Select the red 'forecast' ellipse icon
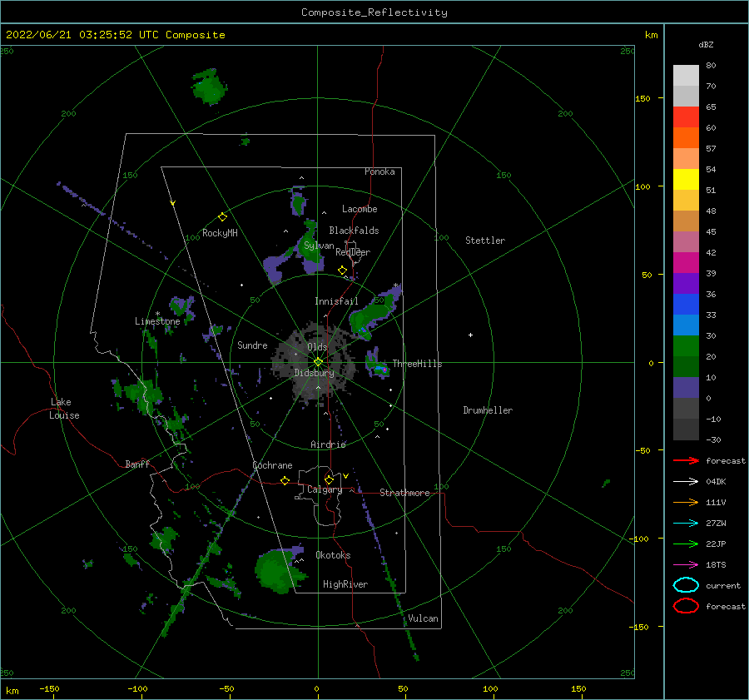 point(686,606)
